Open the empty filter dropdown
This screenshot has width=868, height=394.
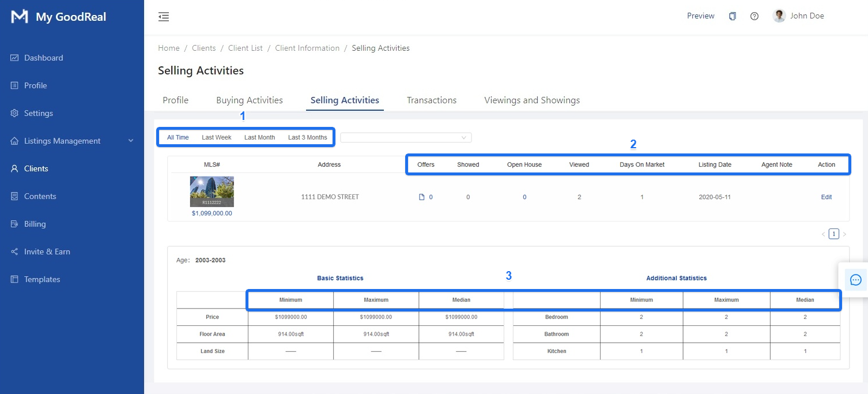tap(406, 137)
